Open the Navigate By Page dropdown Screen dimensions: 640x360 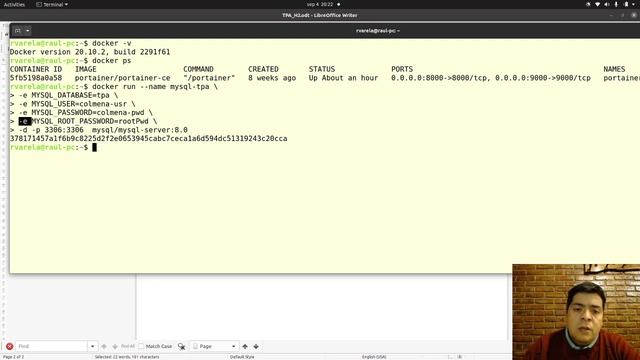214,346
